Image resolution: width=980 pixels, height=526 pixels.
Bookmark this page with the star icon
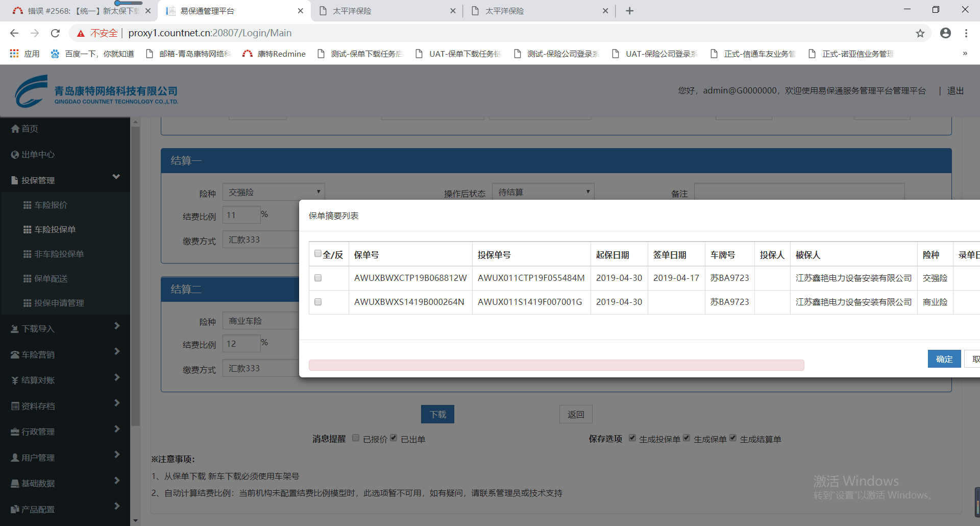point(920,33)
